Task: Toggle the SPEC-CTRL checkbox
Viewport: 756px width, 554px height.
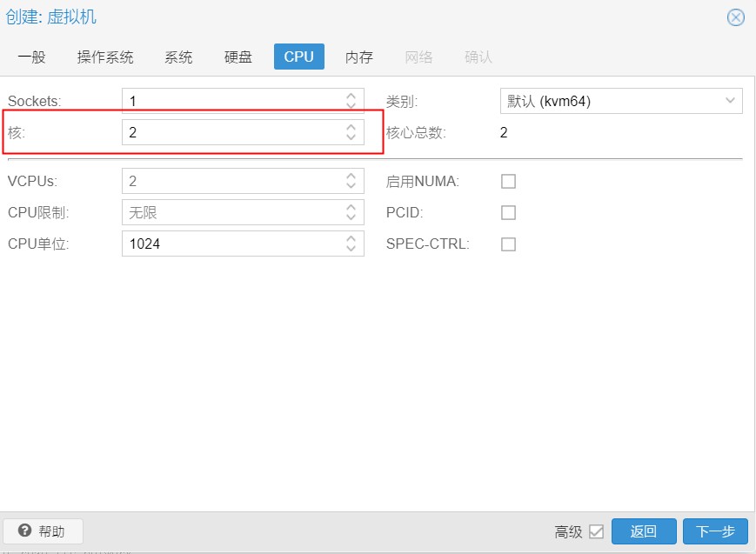Action: click(x=508, y=244)
